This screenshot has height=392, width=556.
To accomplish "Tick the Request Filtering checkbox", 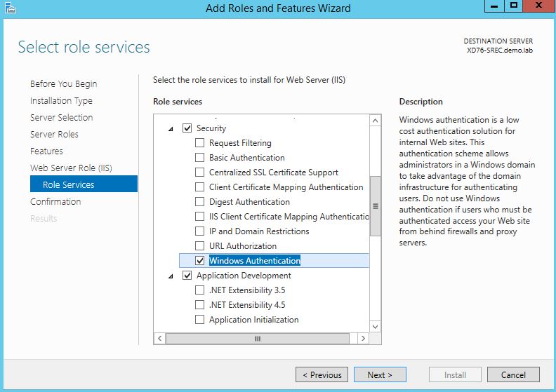I will (x=200, y=143).
